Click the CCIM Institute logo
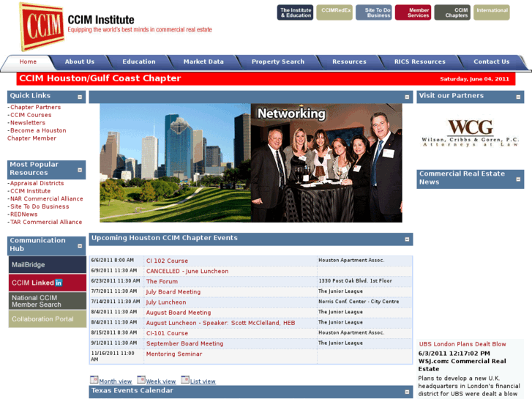 tap(42, 26)
